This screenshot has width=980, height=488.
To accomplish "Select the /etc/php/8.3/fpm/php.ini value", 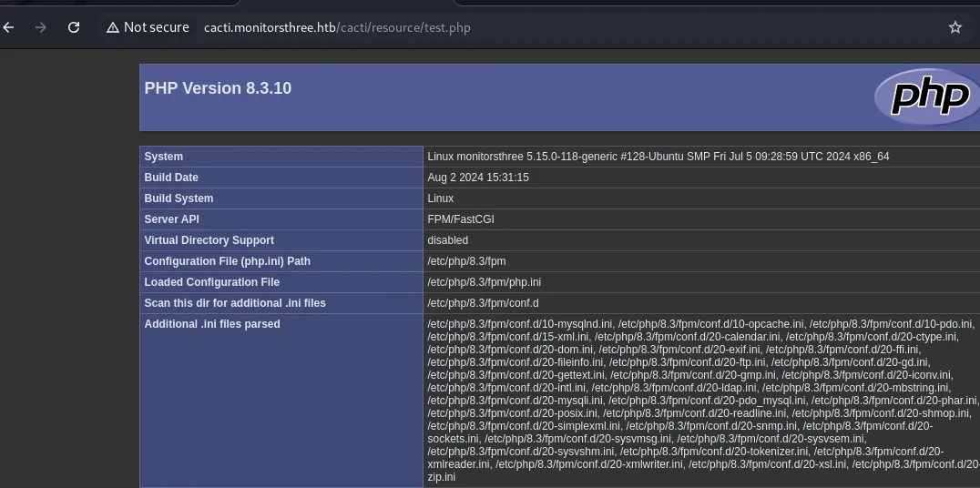I will click(485, 282).
